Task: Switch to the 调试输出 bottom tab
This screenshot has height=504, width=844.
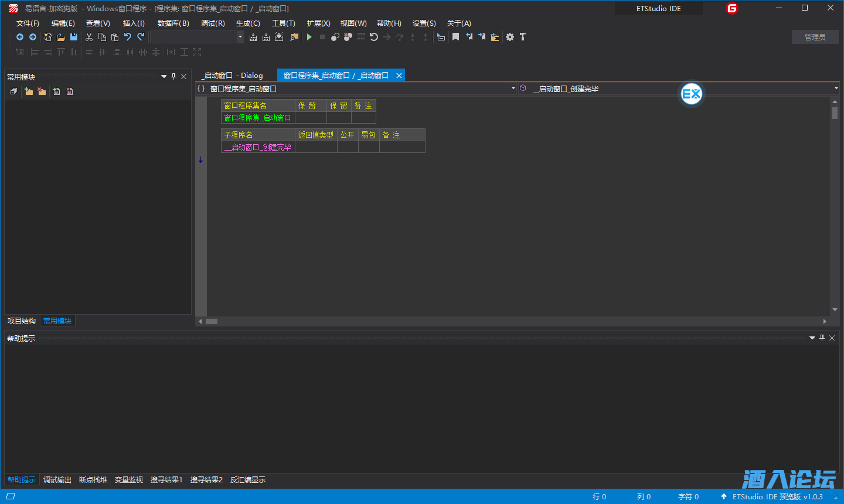Action: pyautogui.click(x=57, y=480)
